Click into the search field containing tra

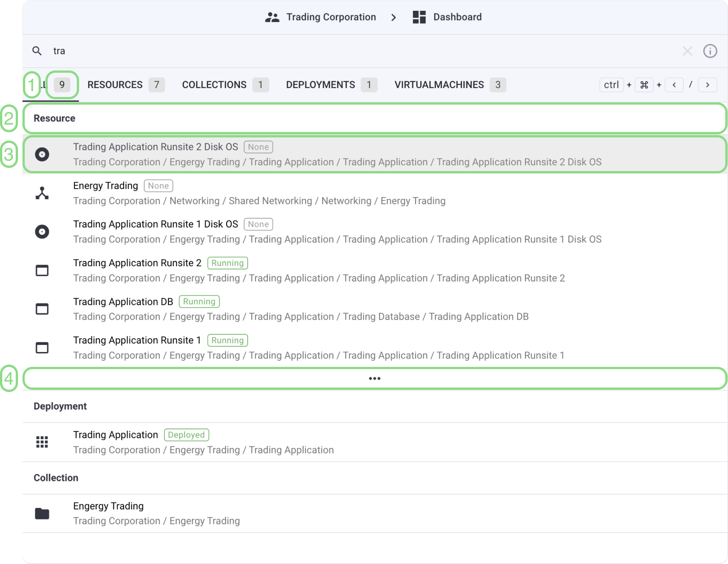click(360, 51)
